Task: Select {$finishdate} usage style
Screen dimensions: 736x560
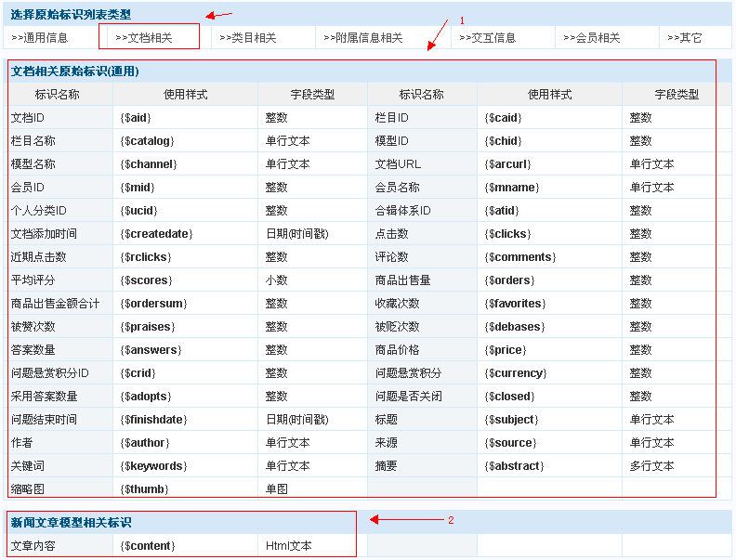Action: 154,420
